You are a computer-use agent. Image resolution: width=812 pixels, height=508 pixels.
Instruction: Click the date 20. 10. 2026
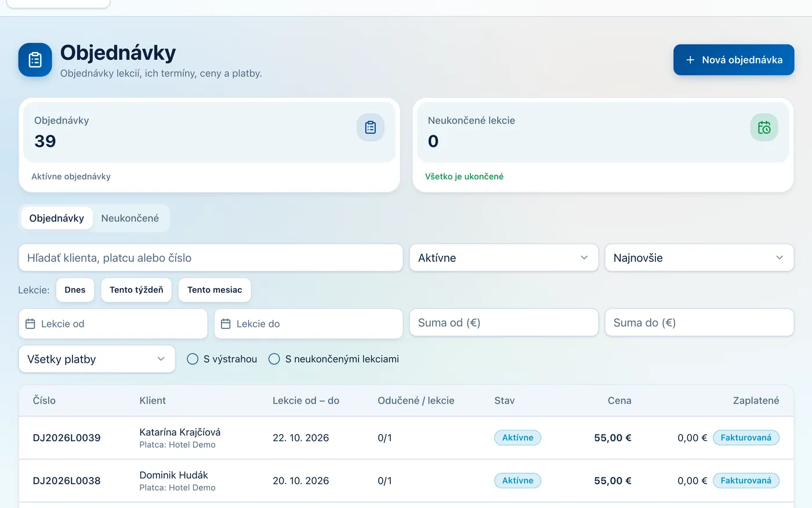point(300,481)
